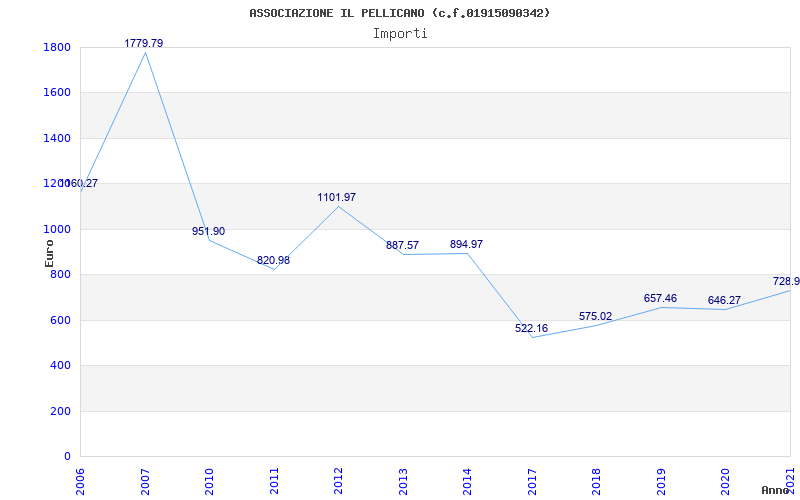Select the 894.97 data label

tap(466, 244)
